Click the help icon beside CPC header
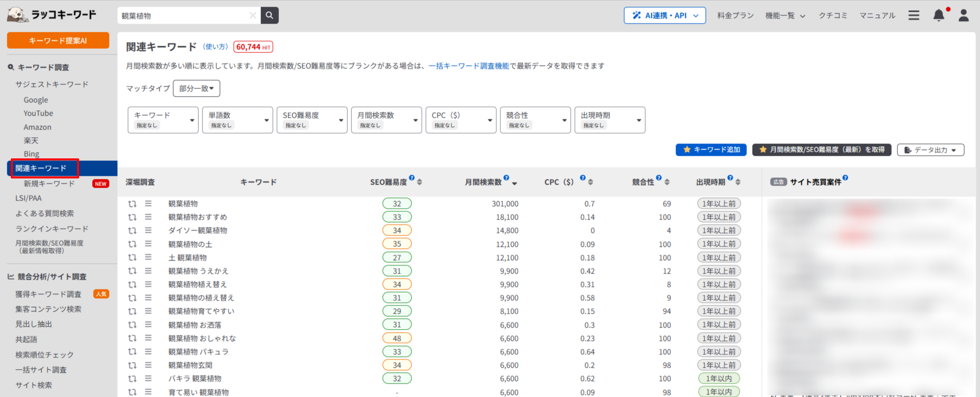 click(x=582, y=178)
